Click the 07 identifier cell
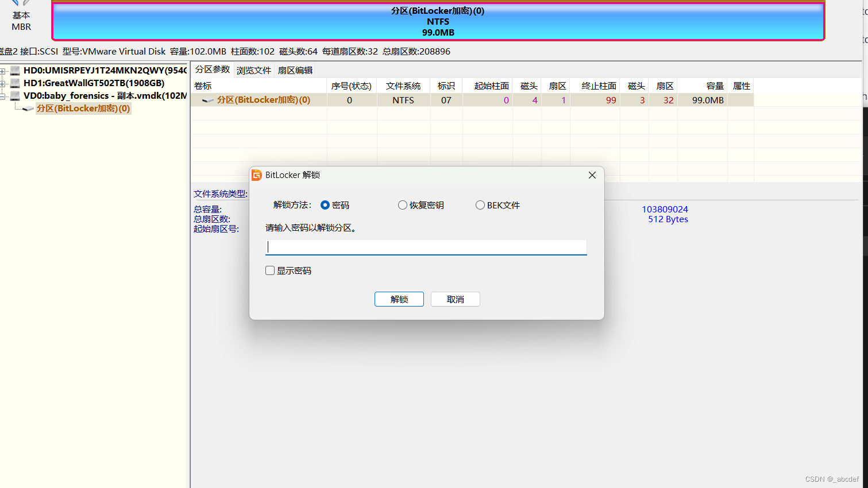 446,100
